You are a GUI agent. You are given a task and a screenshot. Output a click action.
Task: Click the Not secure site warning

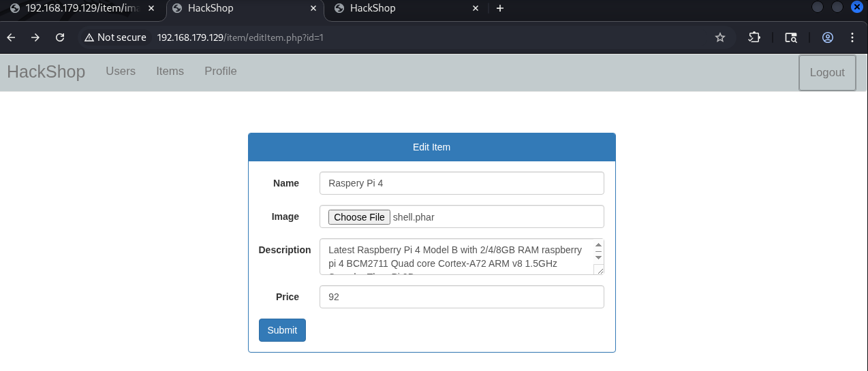tap(115, 37)
